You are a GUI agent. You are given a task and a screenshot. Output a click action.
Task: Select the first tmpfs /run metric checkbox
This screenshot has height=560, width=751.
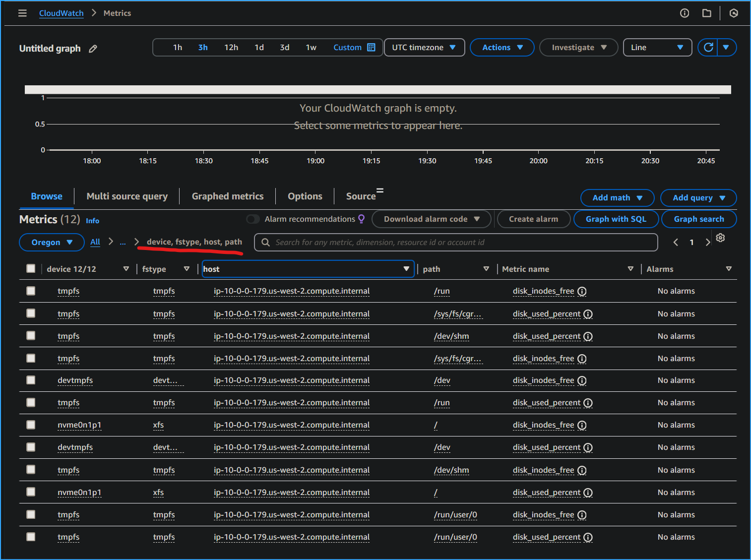click(x=30, y=291)
